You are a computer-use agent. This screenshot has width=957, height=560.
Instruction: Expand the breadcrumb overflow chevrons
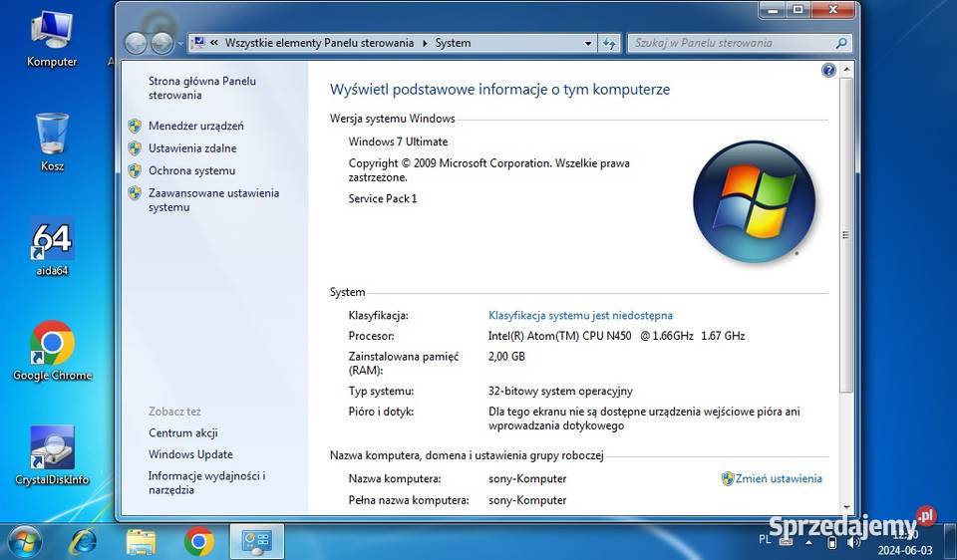coord(214,43)
